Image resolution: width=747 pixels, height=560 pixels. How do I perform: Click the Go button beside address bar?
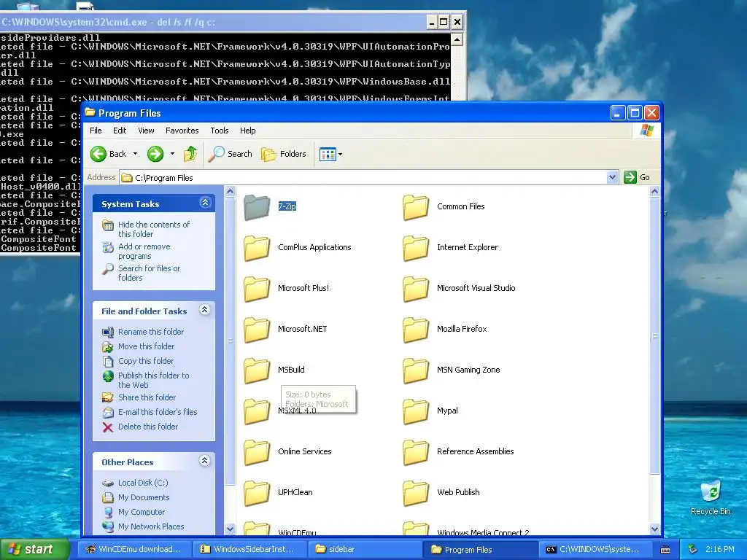637,177
